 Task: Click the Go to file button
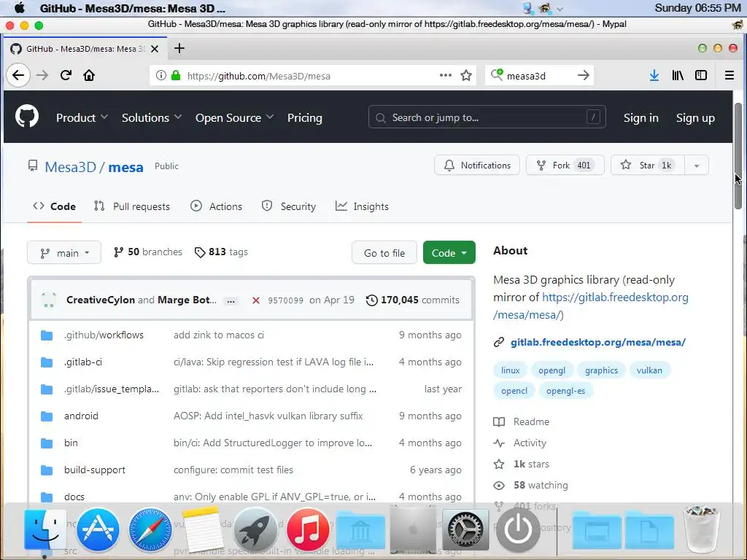pos(384,253)
